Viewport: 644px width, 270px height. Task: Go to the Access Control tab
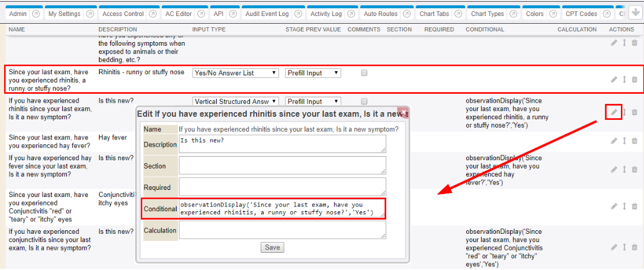pyautogui.click(x=123, y=14)
